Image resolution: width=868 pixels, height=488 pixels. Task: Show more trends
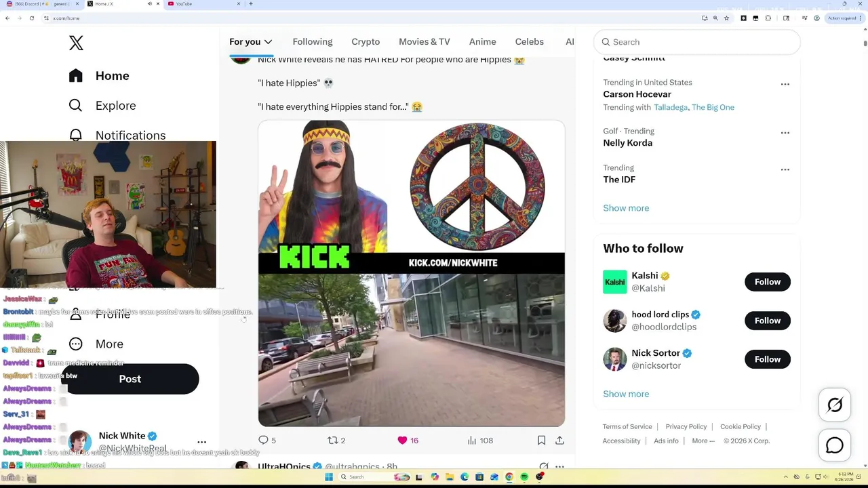click(626, 208)
